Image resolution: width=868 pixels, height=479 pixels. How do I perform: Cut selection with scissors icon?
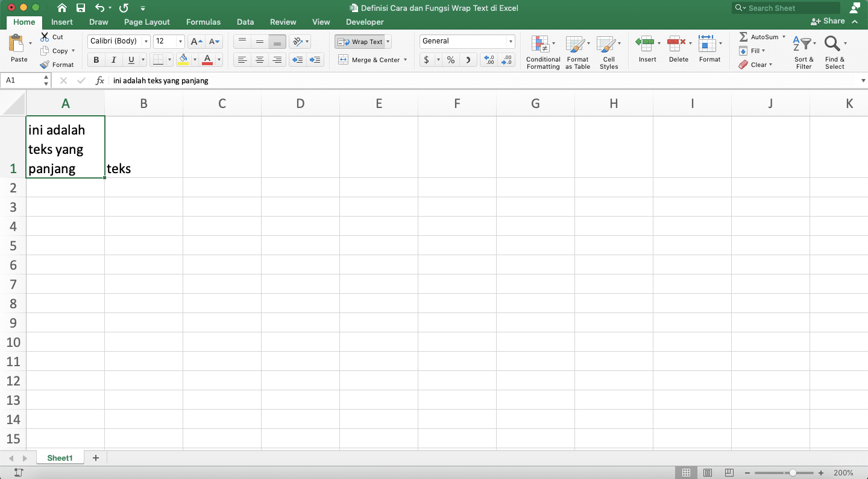pyautogui.click(x=45, y=37)
